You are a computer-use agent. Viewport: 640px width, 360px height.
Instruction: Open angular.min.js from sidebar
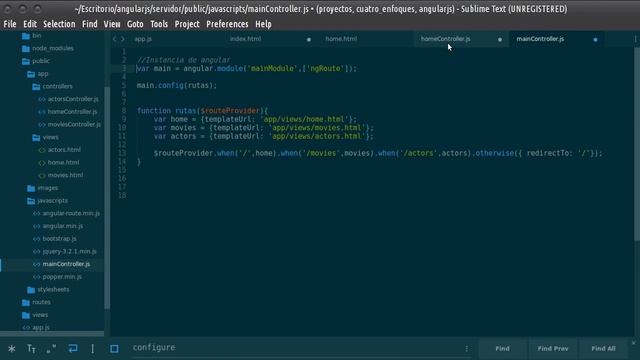(58, 226)
